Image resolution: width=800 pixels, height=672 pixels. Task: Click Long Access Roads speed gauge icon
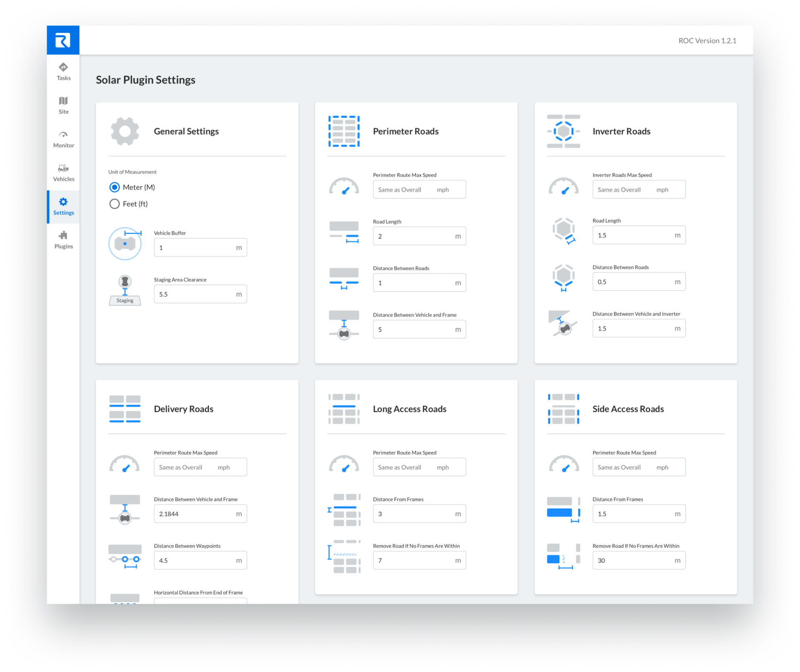[x=344, y=464]
